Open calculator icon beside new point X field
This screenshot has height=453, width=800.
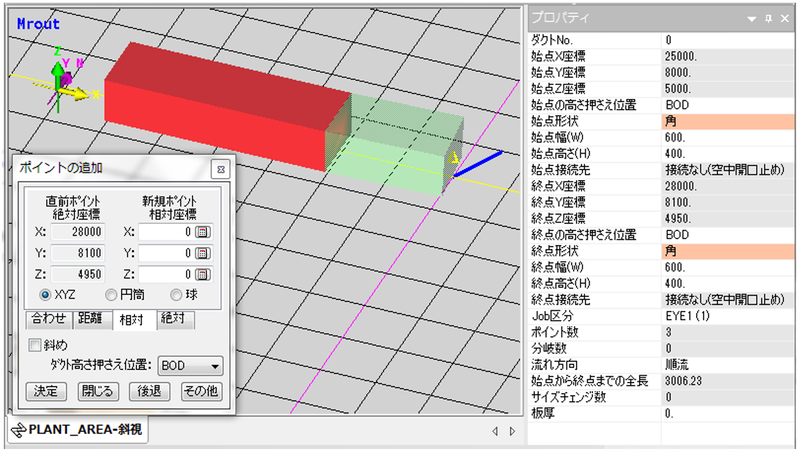coord(202,232)
